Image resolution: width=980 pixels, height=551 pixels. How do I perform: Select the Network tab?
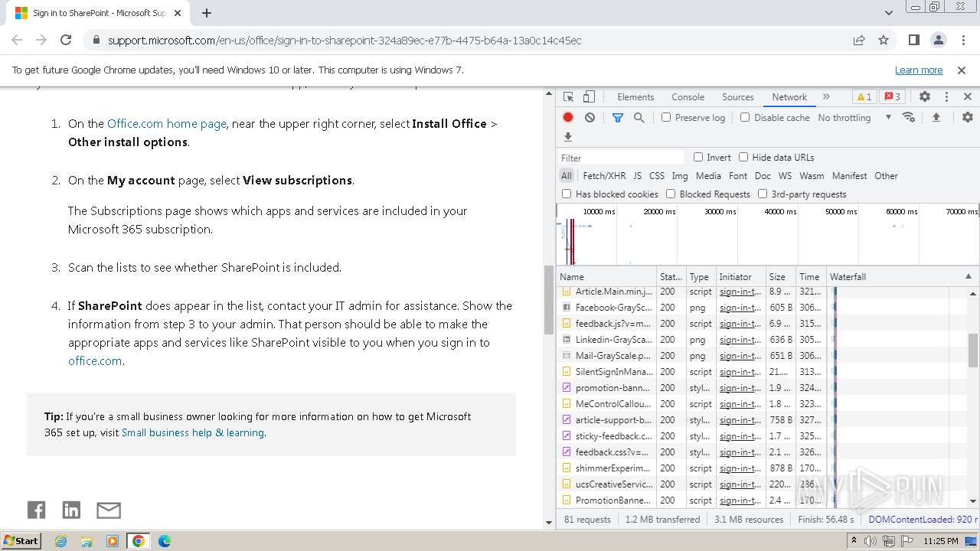click(789, 97)
